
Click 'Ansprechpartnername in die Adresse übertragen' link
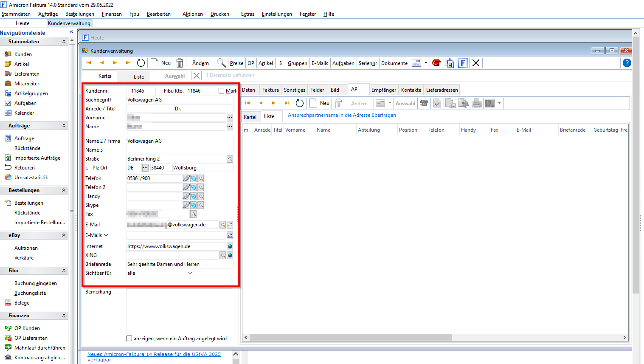342,115
